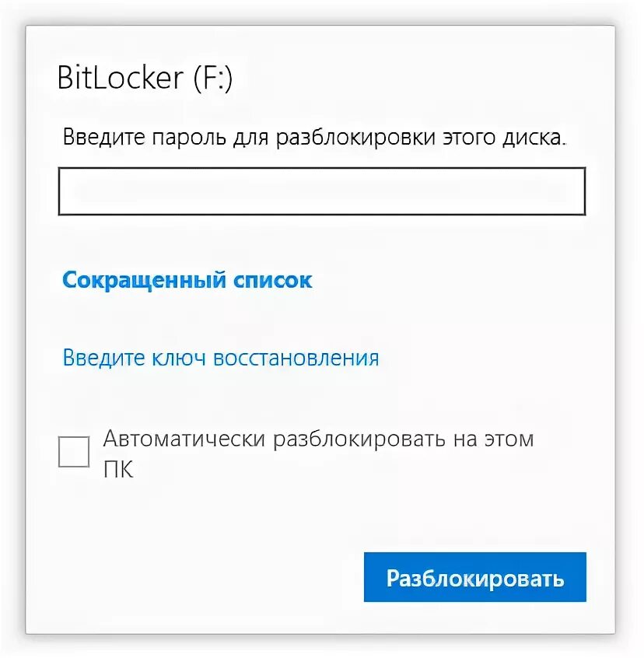The height and width of the screenshot is (658, 644).
Task: Show fewer options with Сокращенный список
Action: tap(187, 280)
